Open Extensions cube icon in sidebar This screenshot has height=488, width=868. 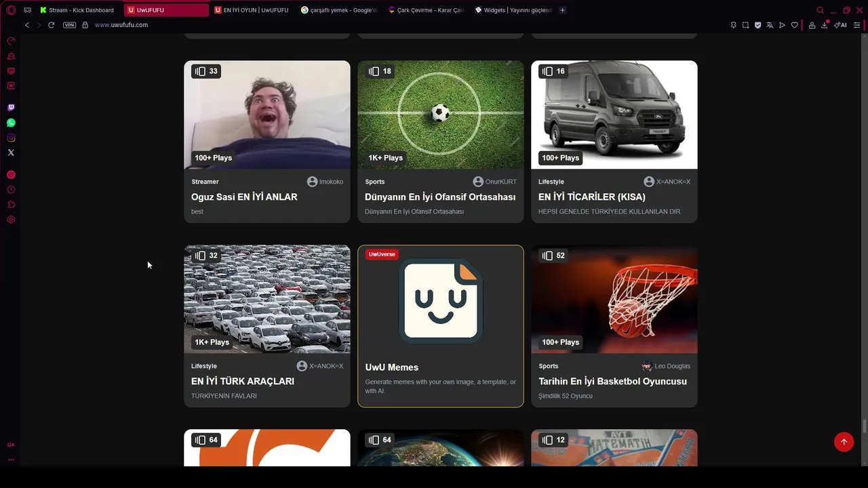tap(11, 205)
